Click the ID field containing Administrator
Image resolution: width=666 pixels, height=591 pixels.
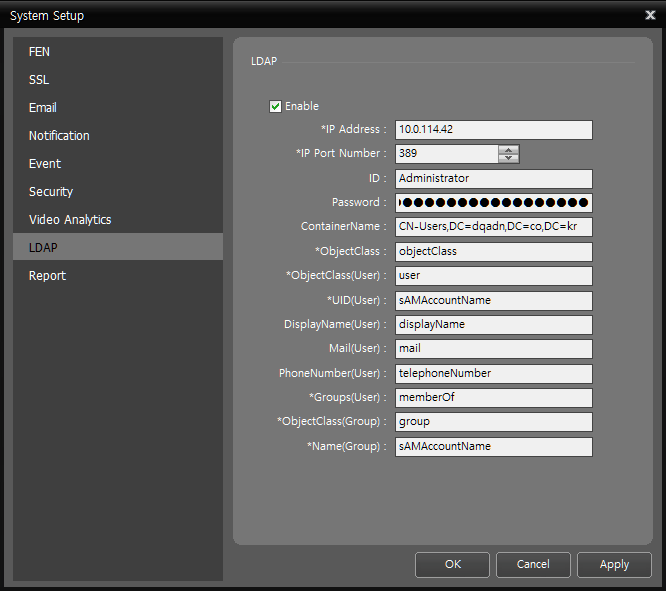pyautogui.click(x=494, y=178)
